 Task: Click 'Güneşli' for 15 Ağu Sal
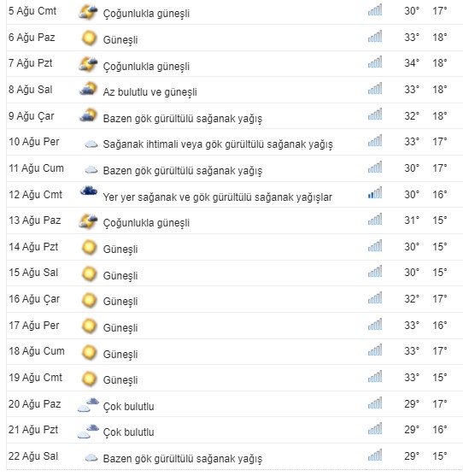pyautogui.click(x=120, y=276)
